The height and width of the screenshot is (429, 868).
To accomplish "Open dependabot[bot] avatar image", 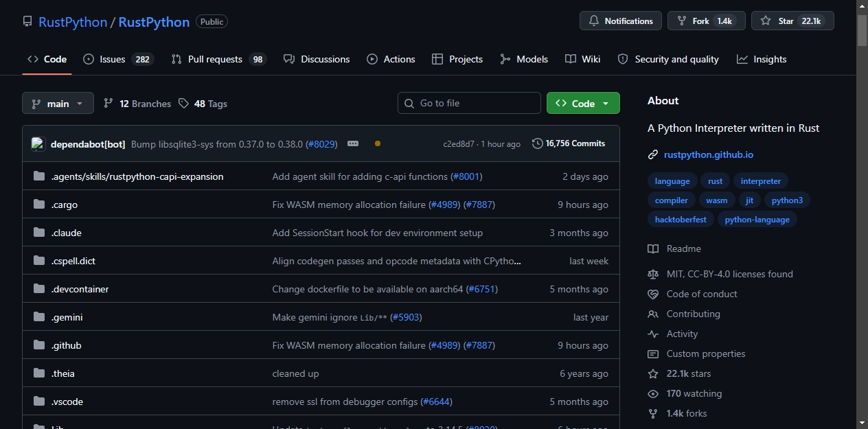I will [38, 144].
